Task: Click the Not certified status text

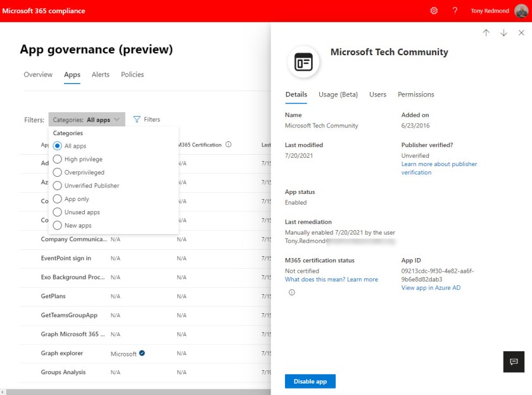Action: [302, 271]
